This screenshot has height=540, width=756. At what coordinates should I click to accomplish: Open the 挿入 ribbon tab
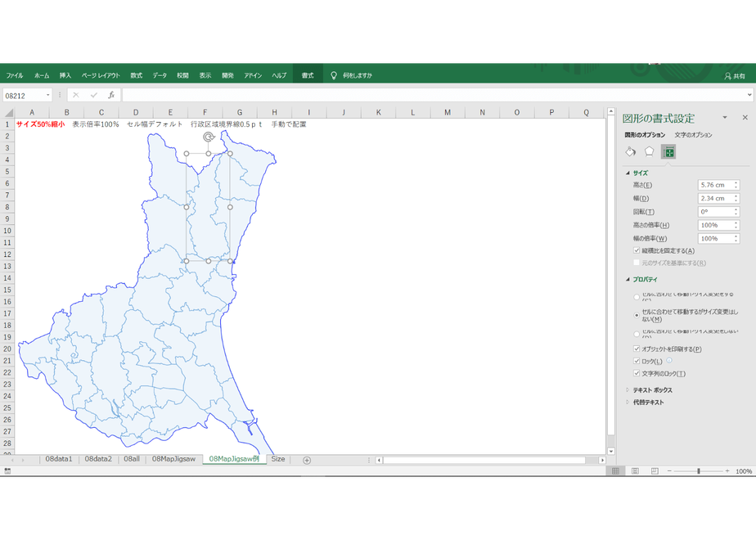tap(65, 75)
